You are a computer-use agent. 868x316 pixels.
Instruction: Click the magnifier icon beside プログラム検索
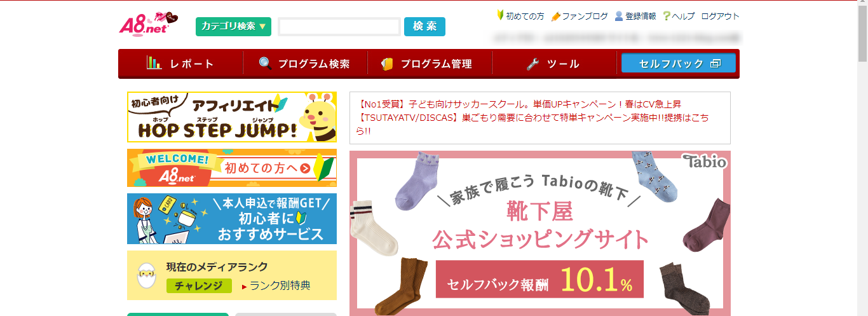[x=265, y=63]
